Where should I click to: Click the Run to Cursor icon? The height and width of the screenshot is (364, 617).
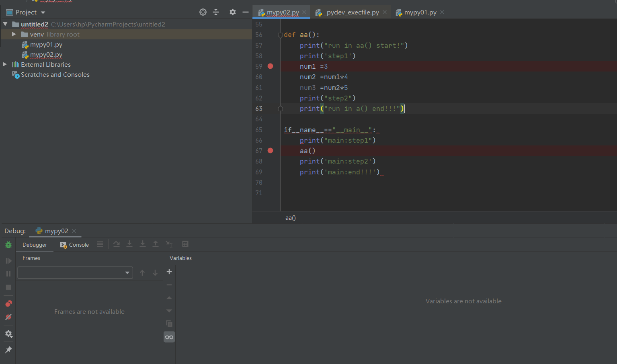pos(169,244)
